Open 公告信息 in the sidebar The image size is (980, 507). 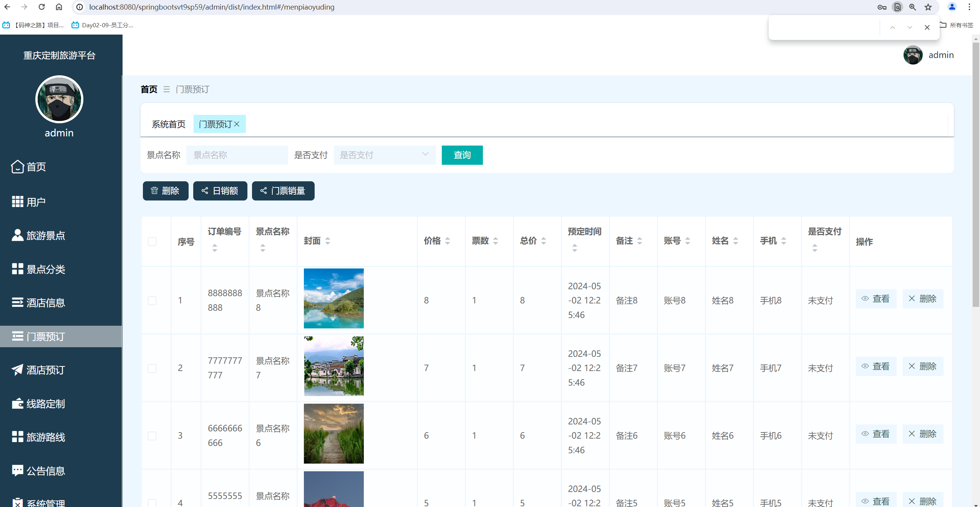click(x=38, y=471)
